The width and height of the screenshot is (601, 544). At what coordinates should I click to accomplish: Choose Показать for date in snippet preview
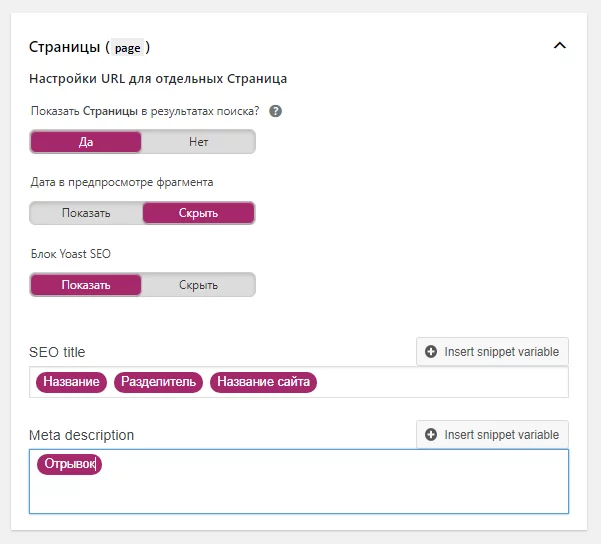(86, 213)
